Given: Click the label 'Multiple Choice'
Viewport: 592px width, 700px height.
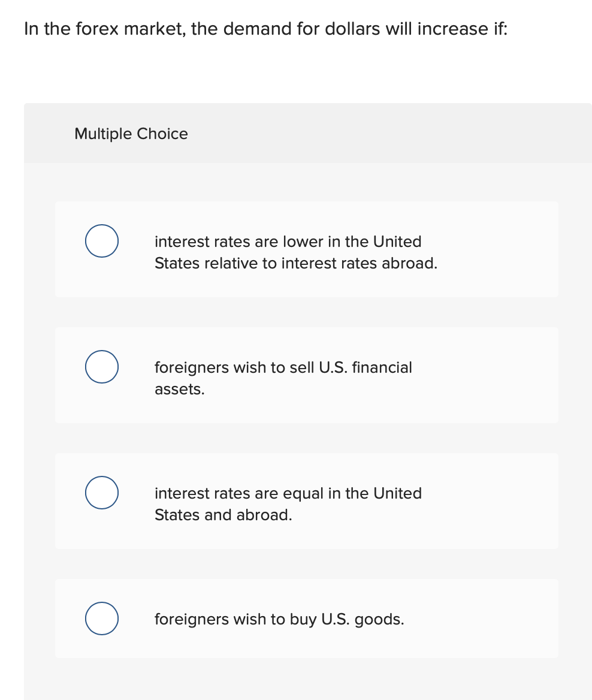Looking at the screenshot, I should (131, 134).
